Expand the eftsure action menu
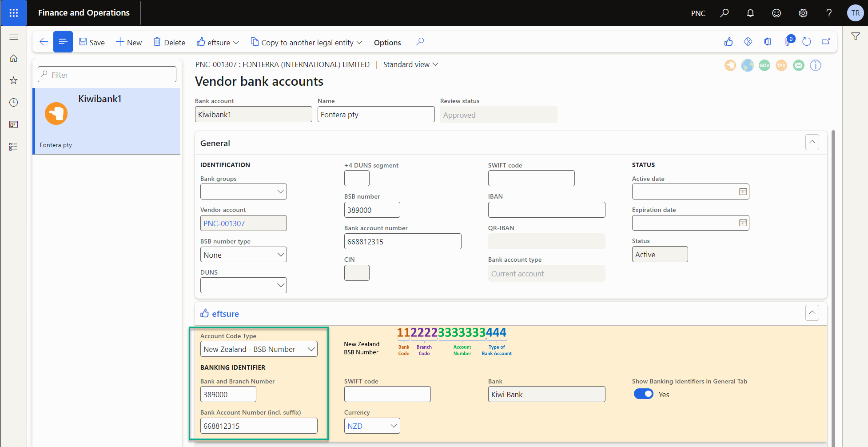Viewport: 868px width, 447px height. [x=218, y=42]
